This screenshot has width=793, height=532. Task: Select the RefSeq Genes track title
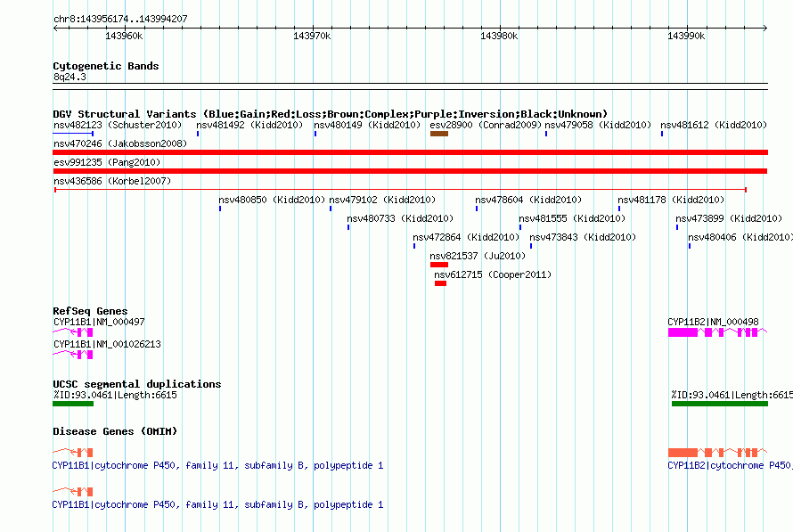pos(90,311)
